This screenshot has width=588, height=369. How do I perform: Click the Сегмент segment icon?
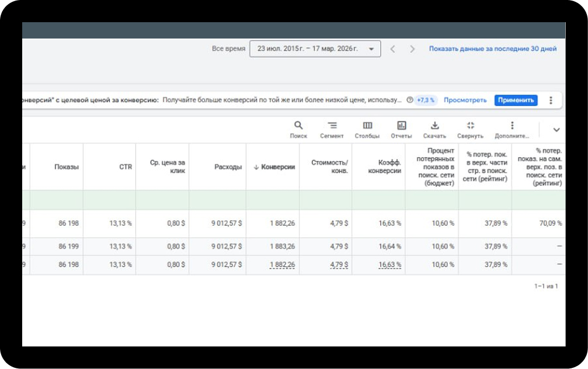[x=332, y=126]
